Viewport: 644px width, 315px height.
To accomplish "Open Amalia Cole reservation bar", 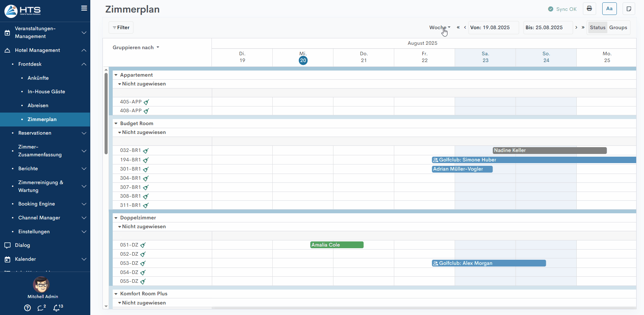I will [x=336, y=245].
